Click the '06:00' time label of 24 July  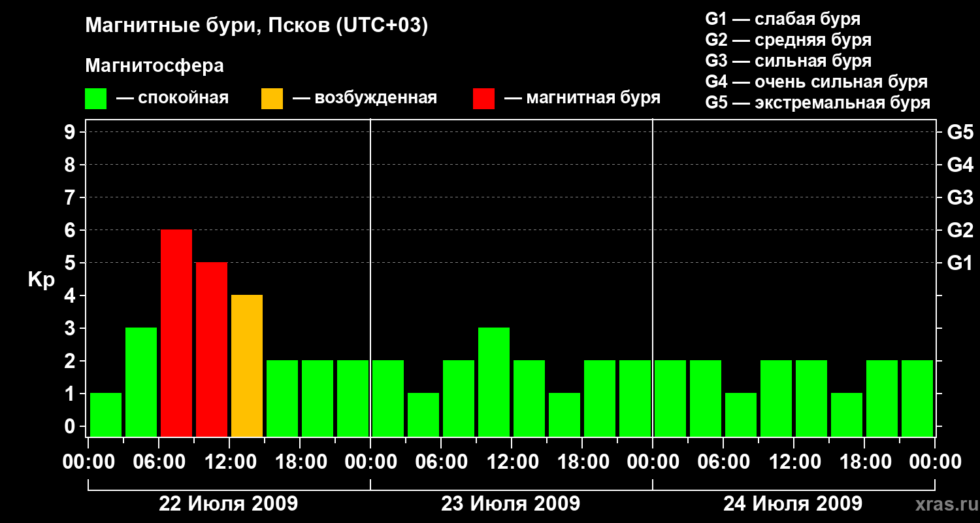pyautogui.click(x=723, y=462)
